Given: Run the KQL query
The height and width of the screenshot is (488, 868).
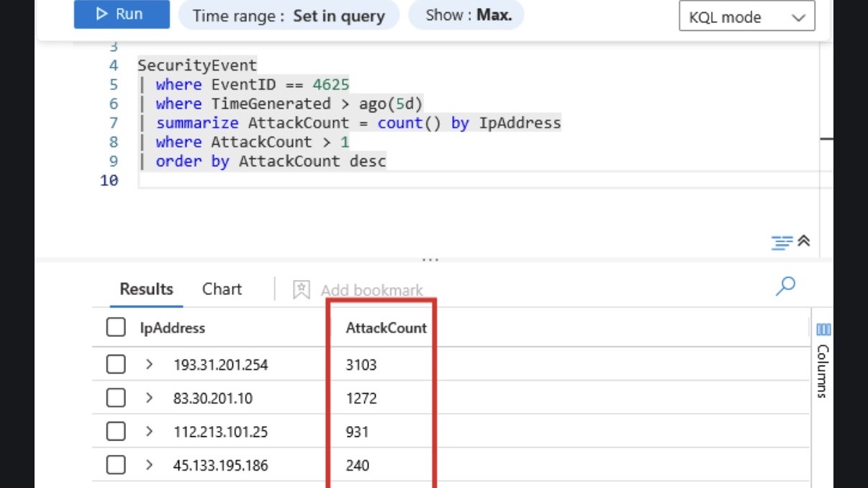Looking at the screenshot, I should pos(122,14).
